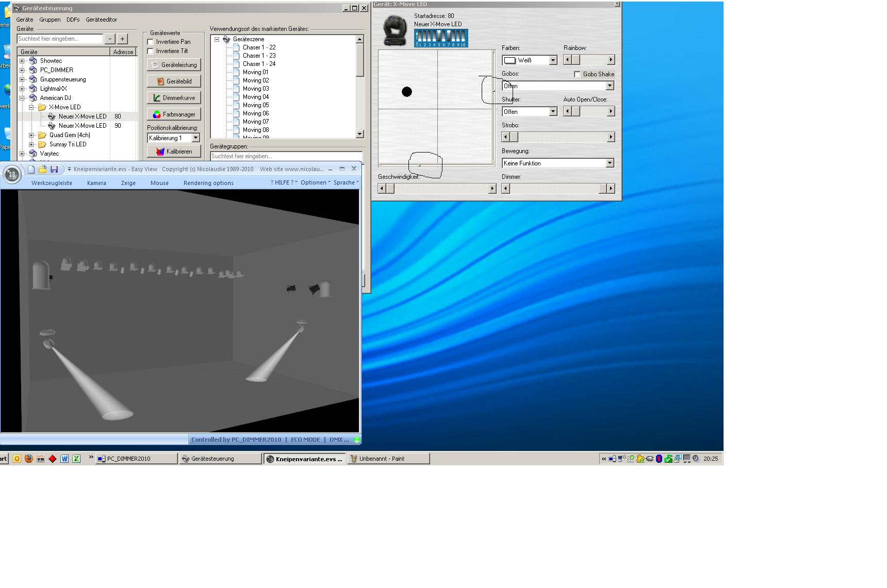Click the Gerätebild button
Image resolution: width=887 pixels, height=588 pixels.
[x=174, y=81]
